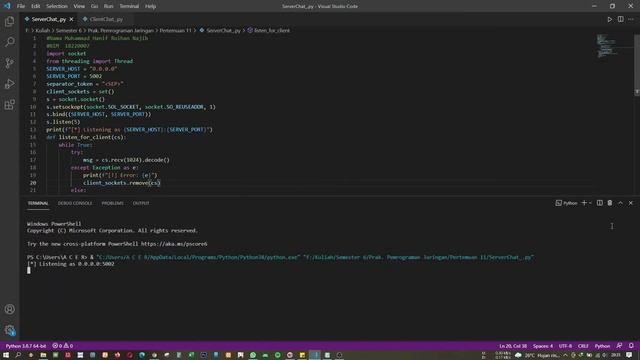
Task: Close the ServerChat_.py tab
Action: click(71, 19)
